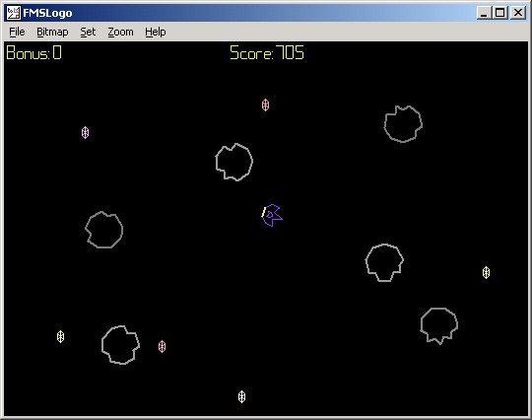Click the purple spaceship in the center
532x420 pixels.
[272, 215]
